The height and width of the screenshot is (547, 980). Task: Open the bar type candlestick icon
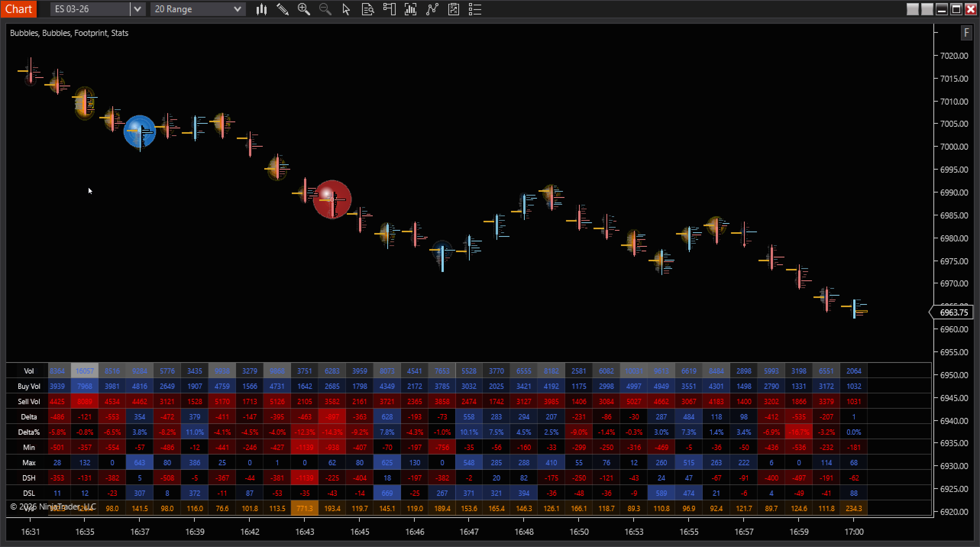[x=262, y=9]
